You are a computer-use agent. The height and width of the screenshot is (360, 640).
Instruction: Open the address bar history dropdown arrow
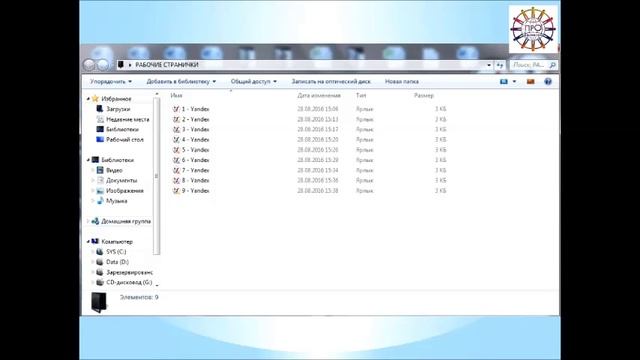[x=489, y=65]
